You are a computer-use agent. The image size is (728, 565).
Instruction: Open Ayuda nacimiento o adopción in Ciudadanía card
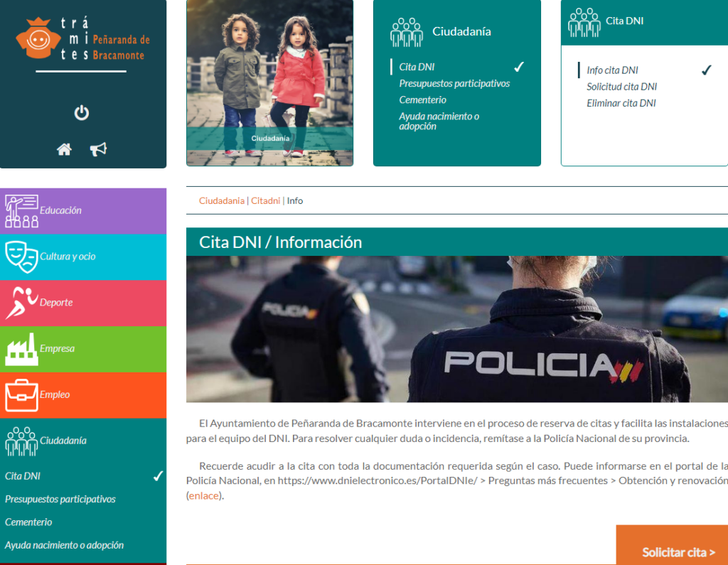(439, 121)
